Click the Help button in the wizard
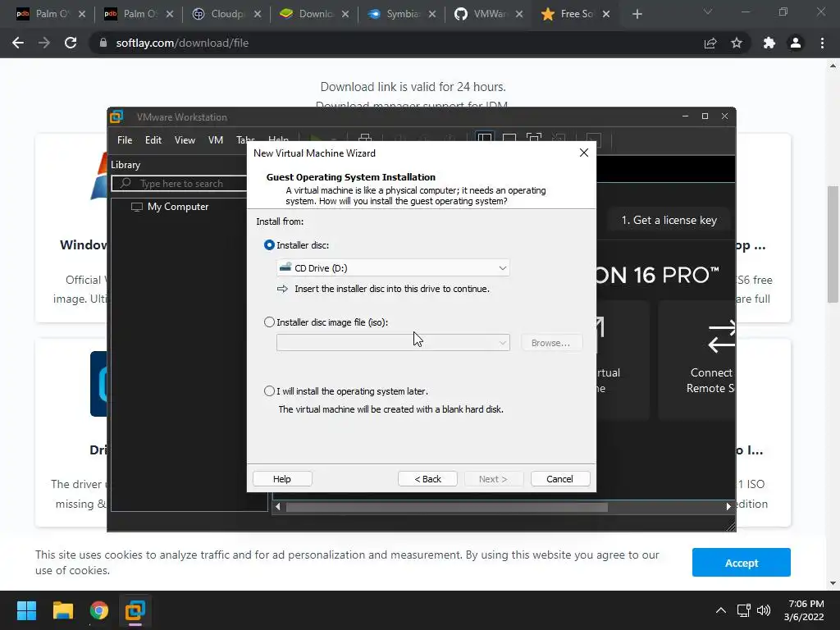This screenshot has height=630, width=840. (x=282, y=479)
